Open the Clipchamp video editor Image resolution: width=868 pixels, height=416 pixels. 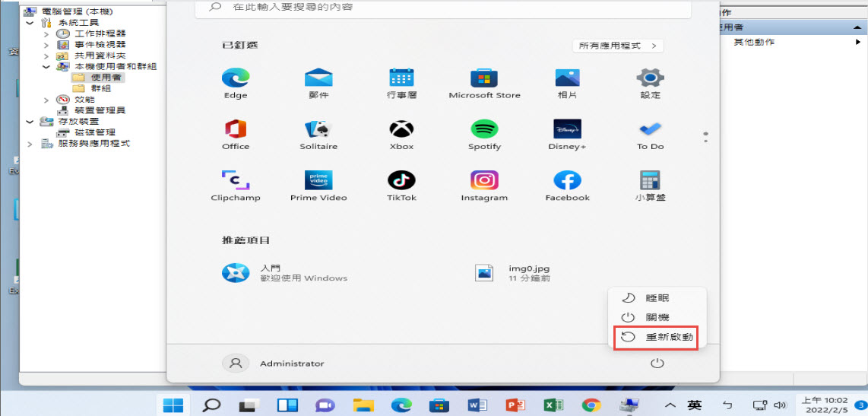[x=236, y=186]
